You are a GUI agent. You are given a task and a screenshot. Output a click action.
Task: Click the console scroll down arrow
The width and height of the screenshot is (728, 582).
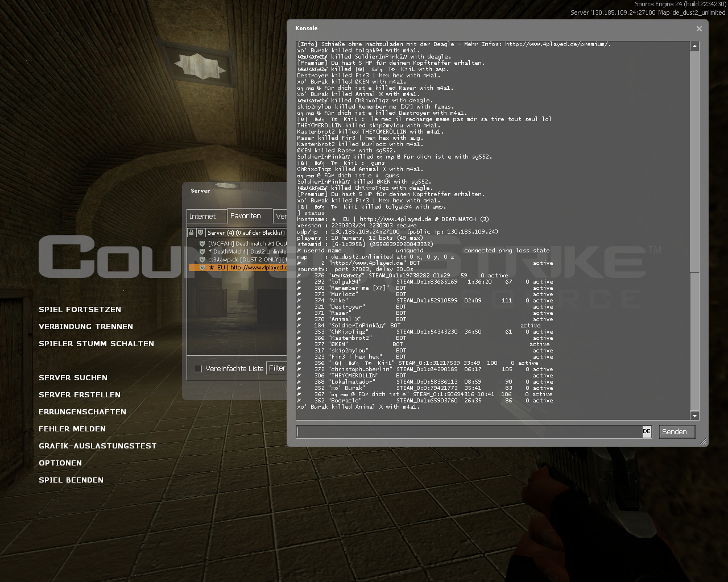[x=694, y=415]
